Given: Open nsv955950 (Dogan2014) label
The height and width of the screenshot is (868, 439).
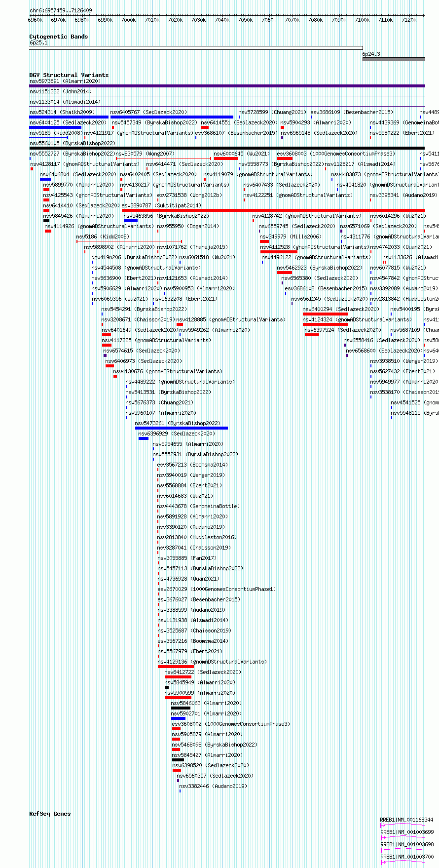Looking at the screenshot, I should (188, 226).
